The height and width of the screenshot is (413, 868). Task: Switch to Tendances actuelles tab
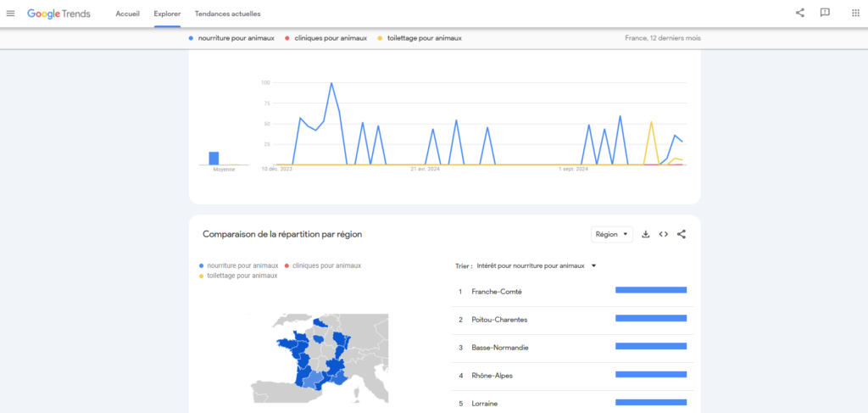(227, 14)
